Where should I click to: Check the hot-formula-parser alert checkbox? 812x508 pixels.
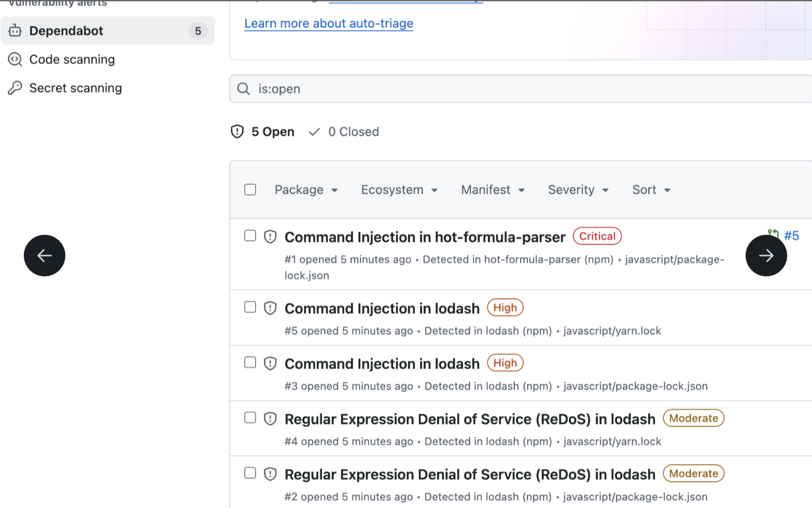250,235
